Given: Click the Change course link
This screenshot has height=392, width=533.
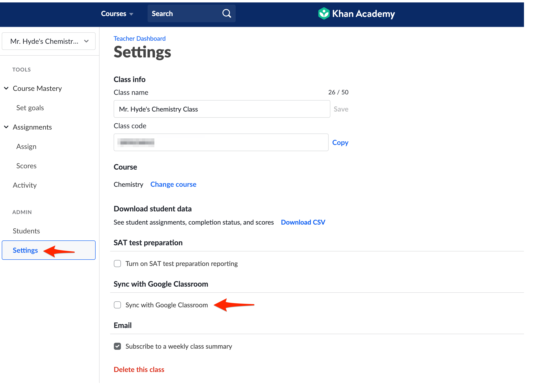Looking at the screenshot, I should [x=173, y=184].
